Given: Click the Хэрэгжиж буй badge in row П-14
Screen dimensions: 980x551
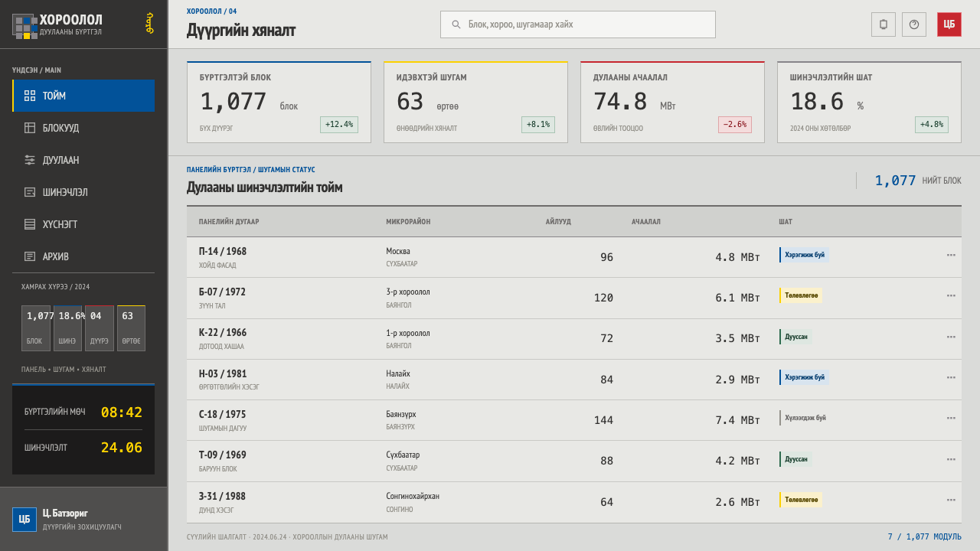Looking at the screenshot, I should (x=804, y=255).
